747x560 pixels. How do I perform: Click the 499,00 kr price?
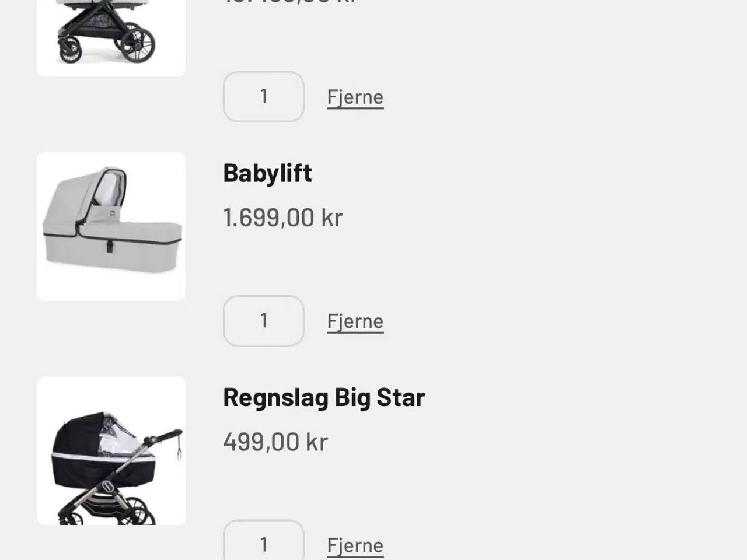coord(275,442)
